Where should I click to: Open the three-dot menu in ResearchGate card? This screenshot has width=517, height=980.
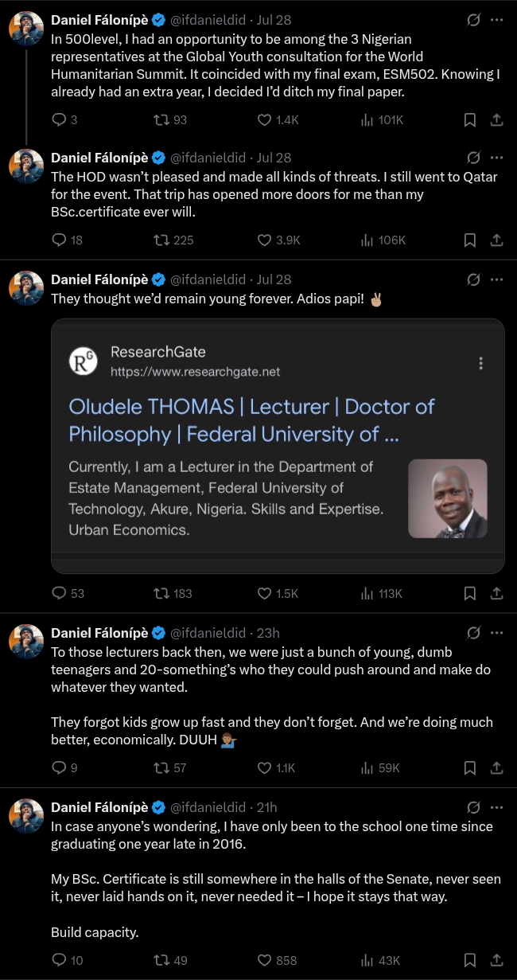click(x=481, y=363)
